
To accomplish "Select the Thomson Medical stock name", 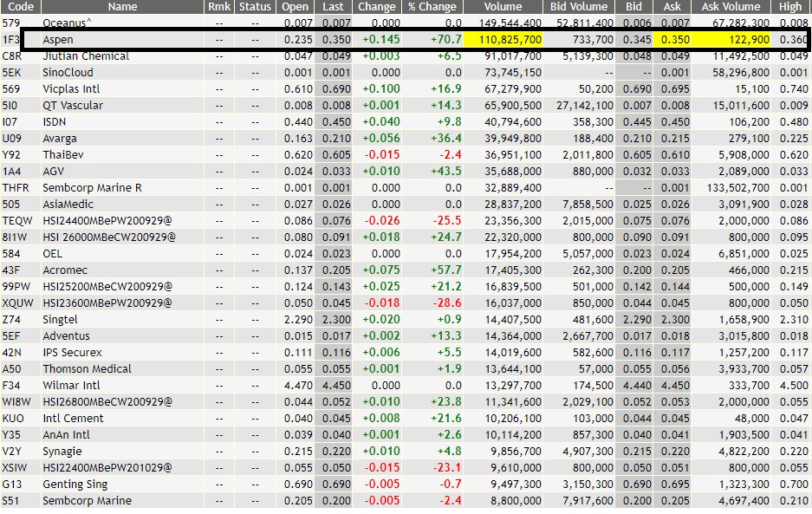I will tap(87, 369).
